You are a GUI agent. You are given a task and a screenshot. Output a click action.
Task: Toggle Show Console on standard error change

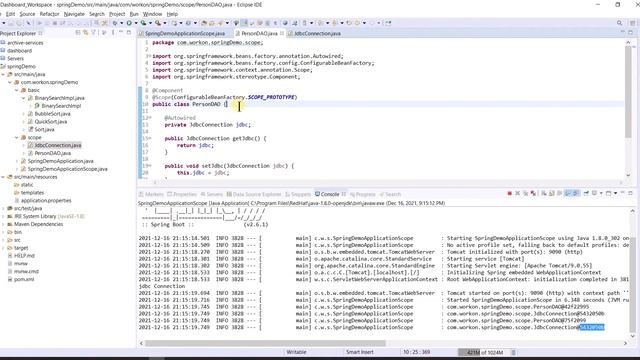tap(576, 193)
